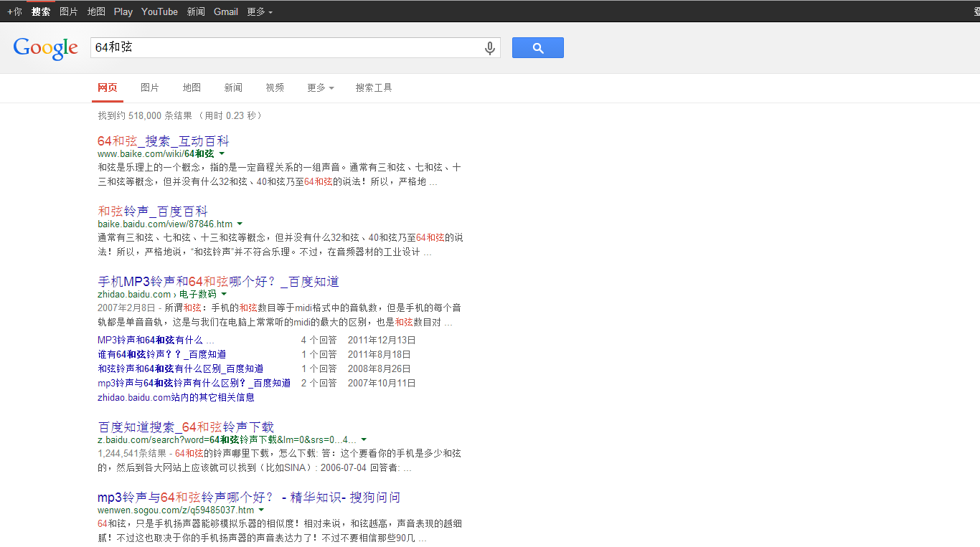Select 搜索 in the top black bar
Image resolution: width=980 pixels, height=547 pixels.
pyautogui.click(x=41, y=11)
